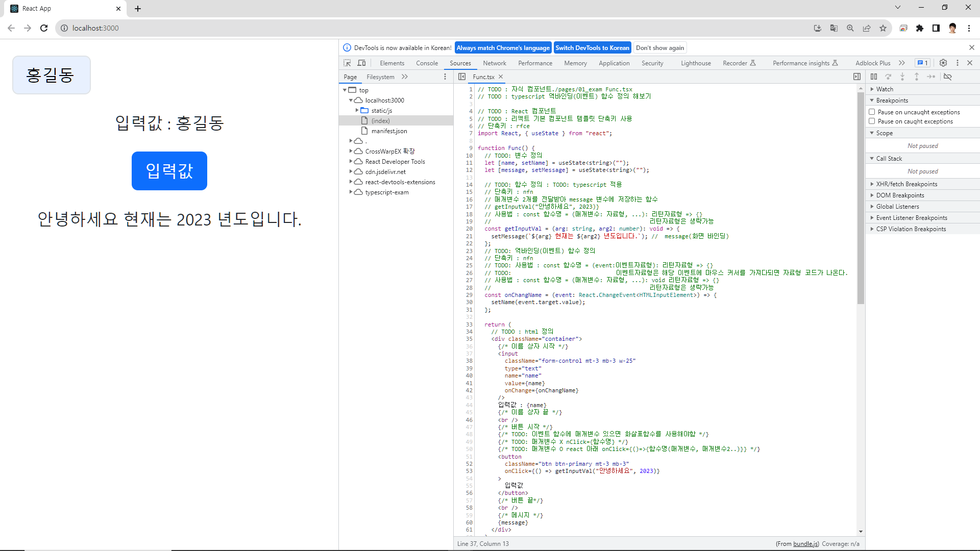Expand React Developer Tools node
The height and width of the screenshot is (551, 980).
click(351, 161)
